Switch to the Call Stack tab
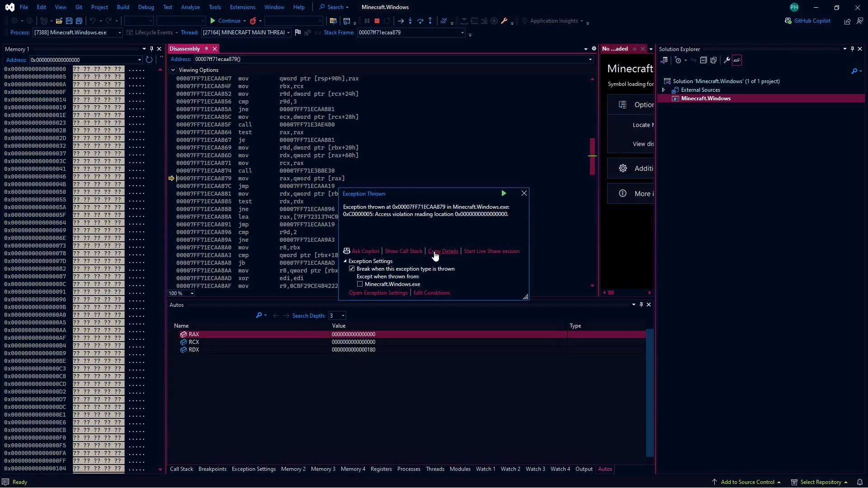The width and height of the screenshot is (868, 488). pos(181,469)
